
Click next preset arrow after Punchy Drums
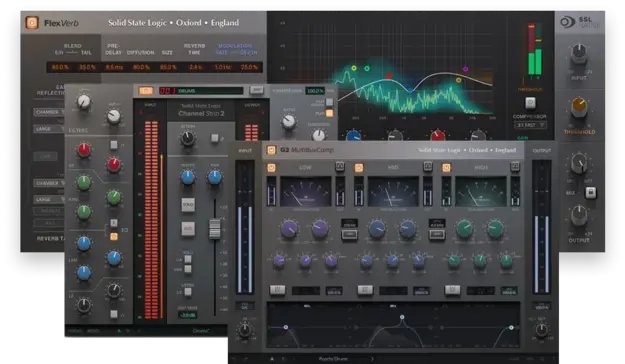(372, 359)
